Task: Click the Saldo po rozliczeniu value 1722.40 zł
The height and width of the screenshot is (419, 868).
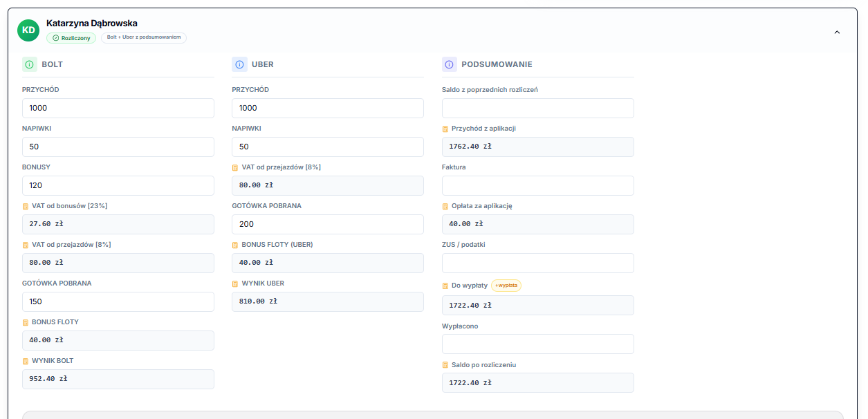Action: [538, 383]
